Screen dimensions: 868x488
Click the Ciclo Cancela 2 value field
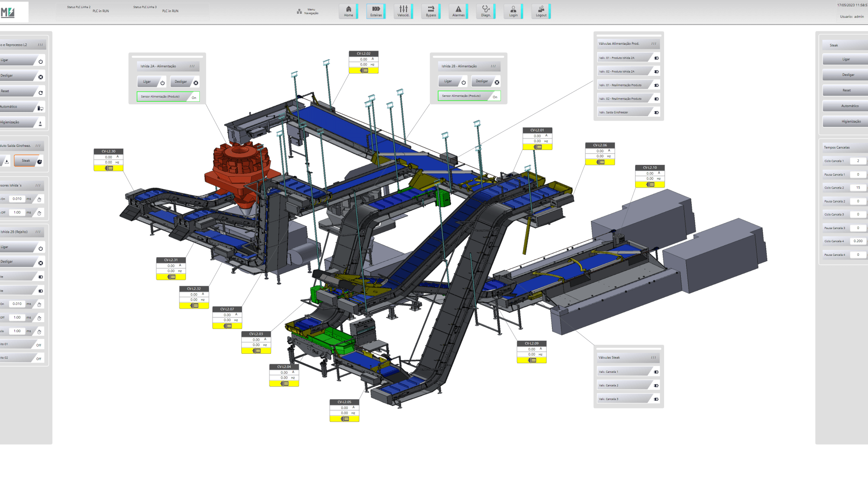coord(858,188)
